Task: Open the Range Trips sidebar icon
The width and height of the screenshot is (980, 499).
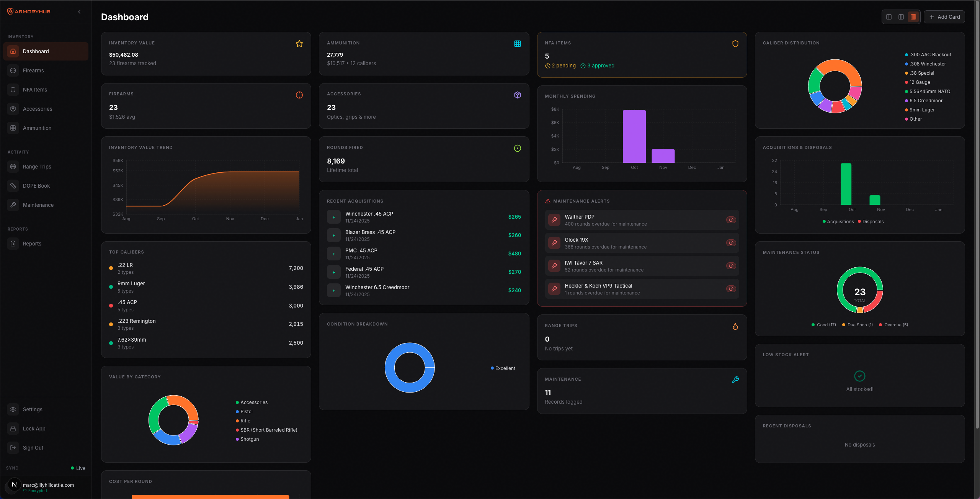Action: click(37, 167)
